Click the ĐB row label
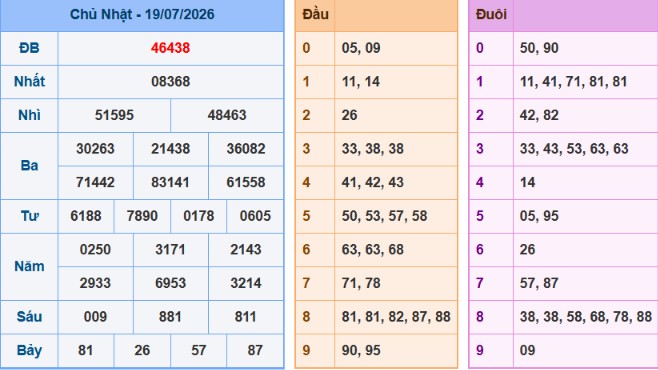This screenshot has width=658, height=370. pyautogui.click(x=29, y=48)
